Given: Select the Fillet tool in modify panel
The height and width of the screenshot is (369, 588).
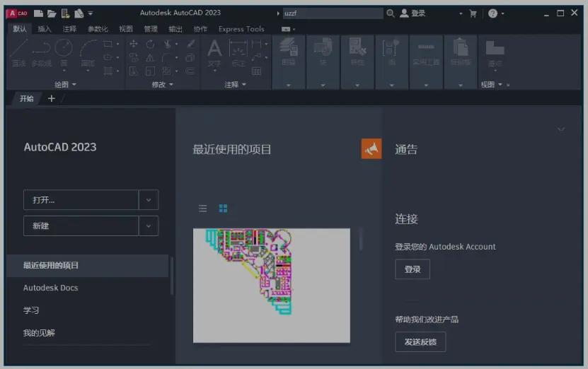Looking at the screenshot, I should [x=166, y=57].
